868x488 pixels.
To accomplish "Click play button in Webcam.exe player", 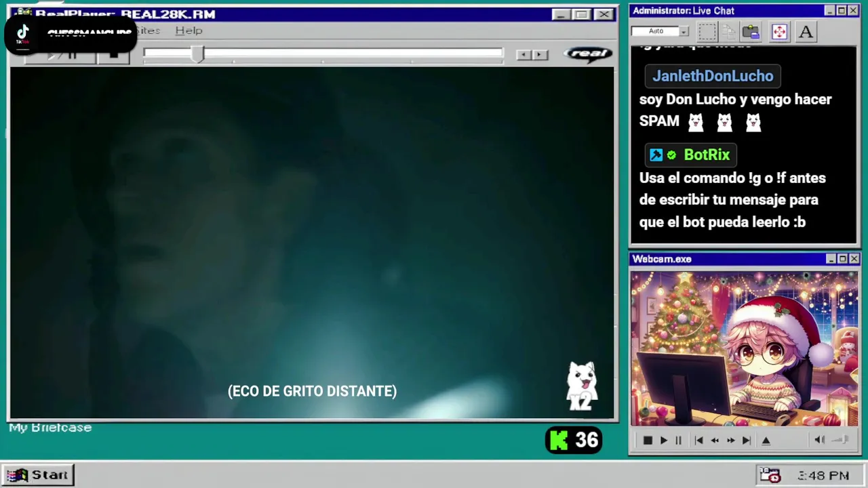I will (x=663, y=441).
